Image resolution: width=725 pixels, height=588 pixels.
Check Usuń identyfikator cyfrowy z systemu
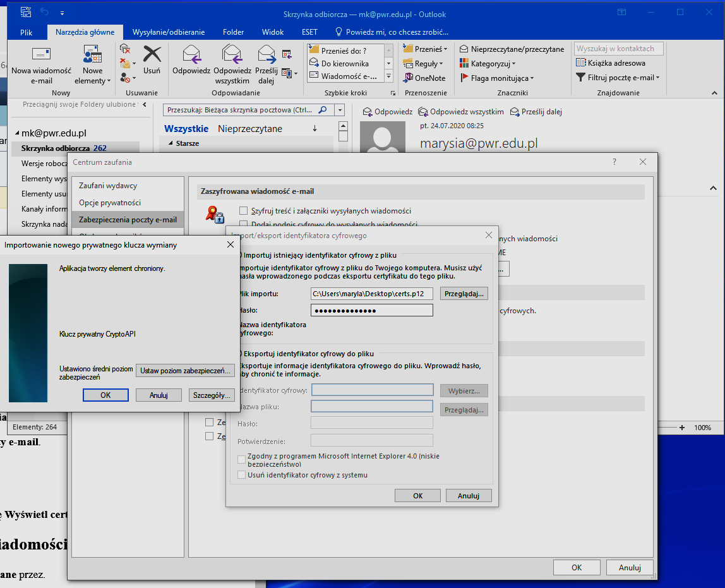(241, 475)
